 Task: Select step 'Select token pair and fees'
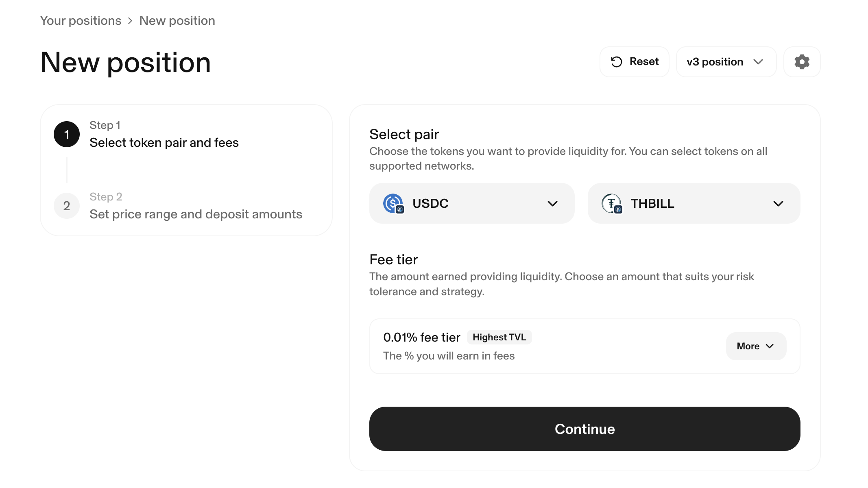(164, 143)
